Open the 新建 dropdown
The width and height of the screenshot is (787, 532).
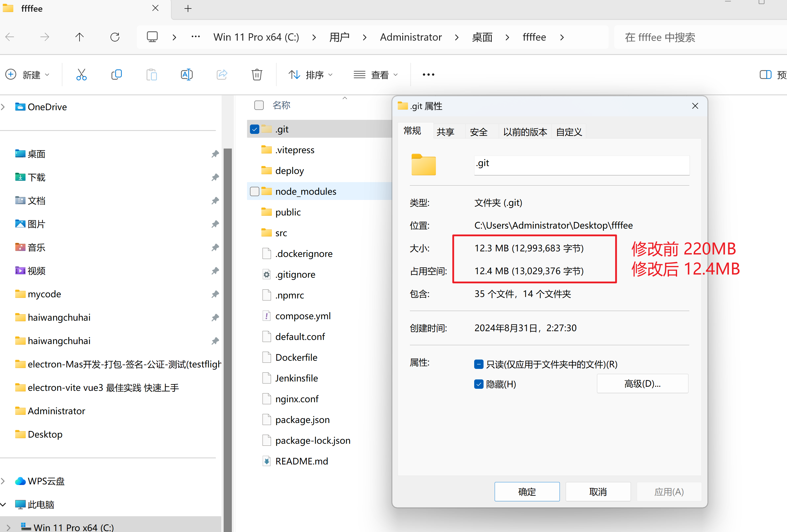[28, 75]
